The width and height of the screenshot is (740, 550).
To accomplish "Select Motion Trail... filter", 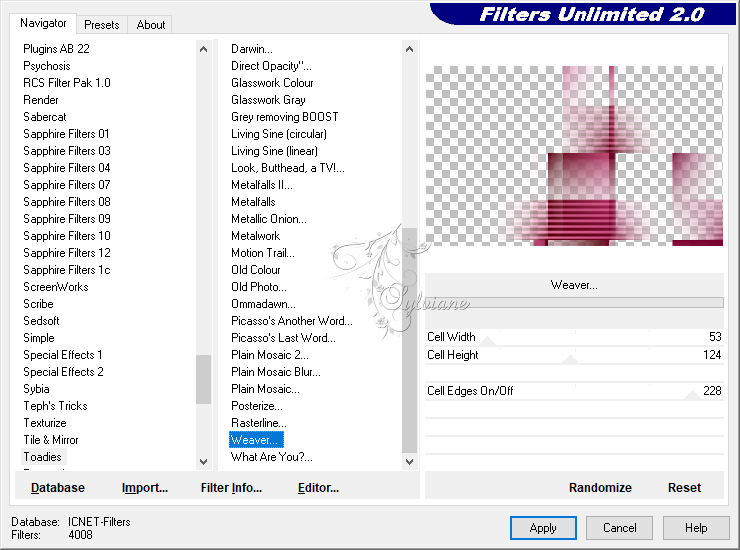I will click(263, 253).
